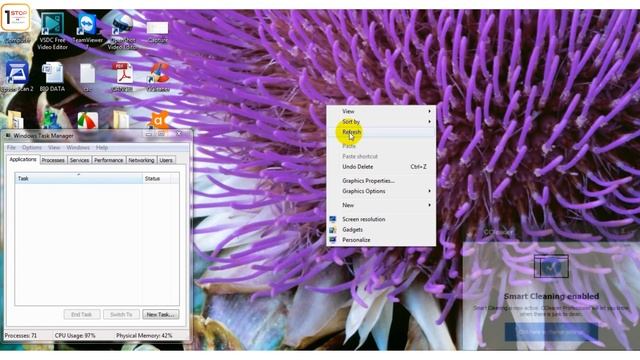Image resolution: width=640 pixels, height=360 pixels.
Task: Click 'Physical Memory: 42%' in status bar
Action: point(144,336)
